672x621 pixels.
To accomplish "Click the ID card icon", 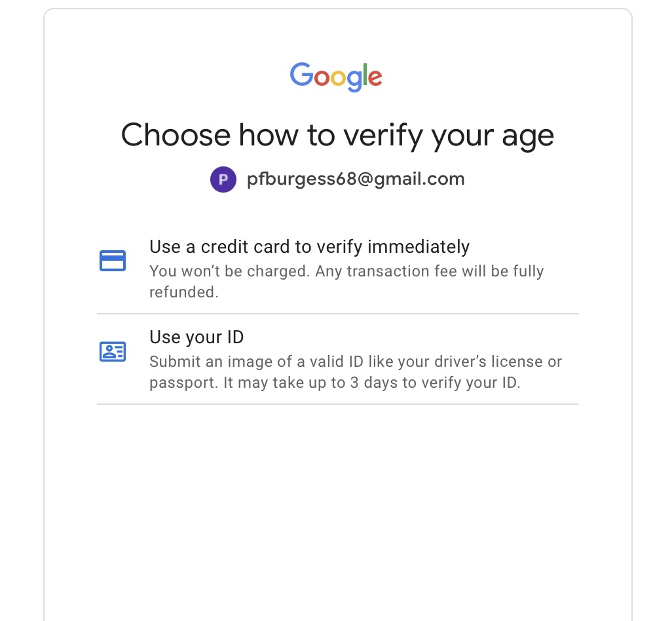I will click(113, 351).
